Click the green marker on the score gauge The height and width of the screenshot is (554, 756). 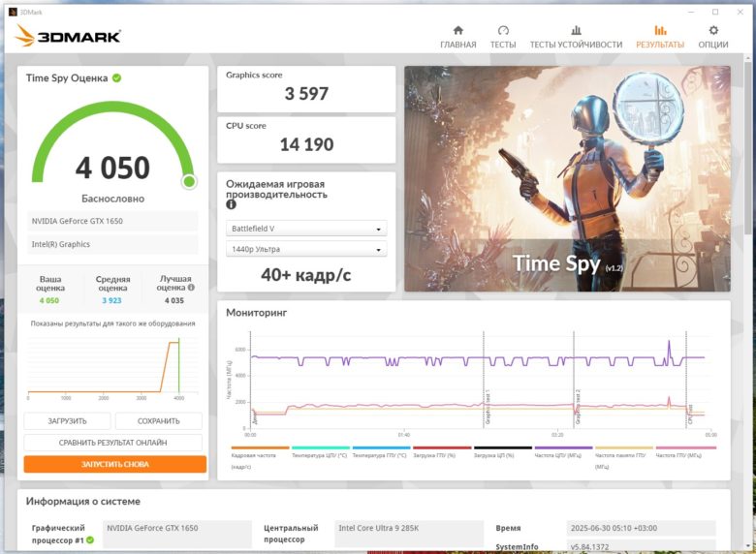tap(189, 182)
